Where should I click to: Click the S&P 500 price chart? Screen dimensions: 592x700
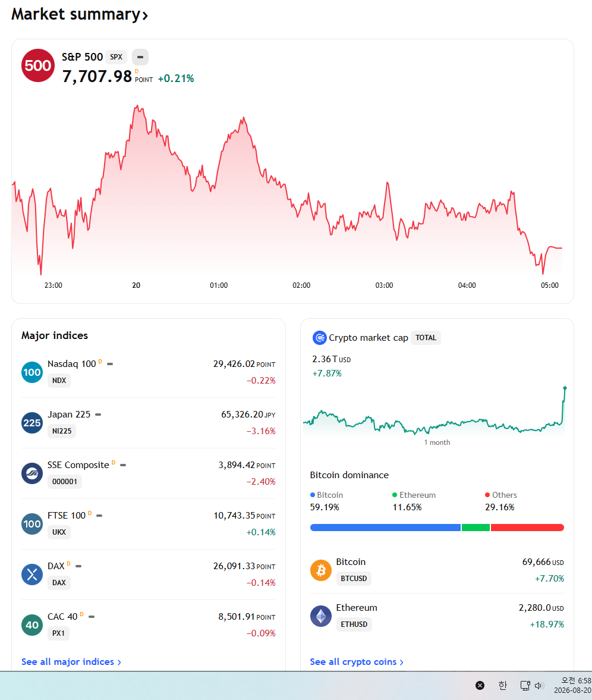pyautogui.click(x=287, y=190)
